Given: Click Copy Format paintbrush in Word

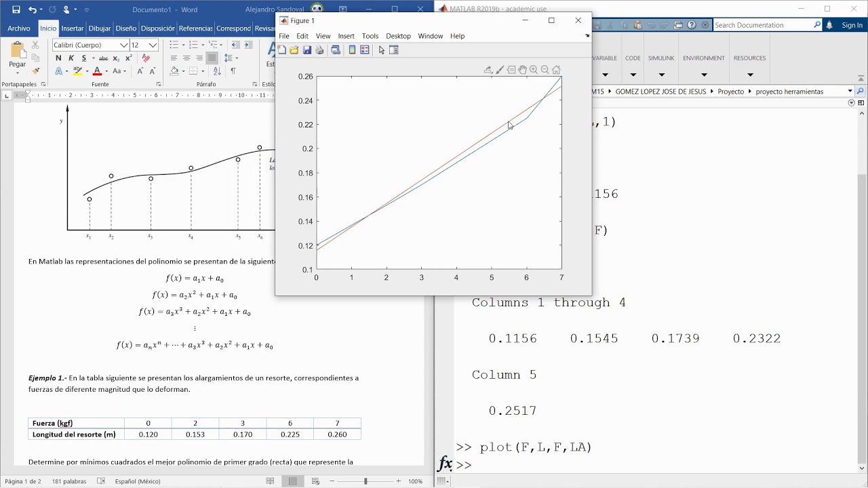Looking at the screenshot, I should pyautogui.click(x=35, y=70).
